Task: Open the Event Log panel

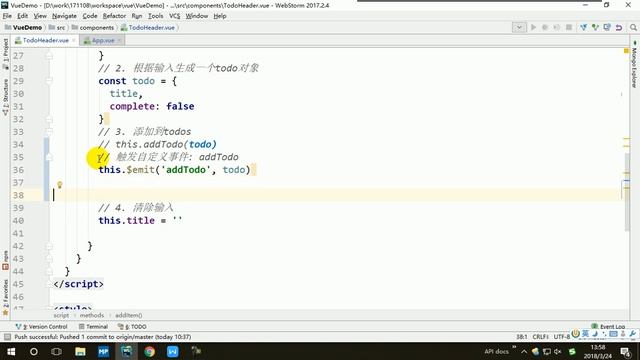Action: 608,327
